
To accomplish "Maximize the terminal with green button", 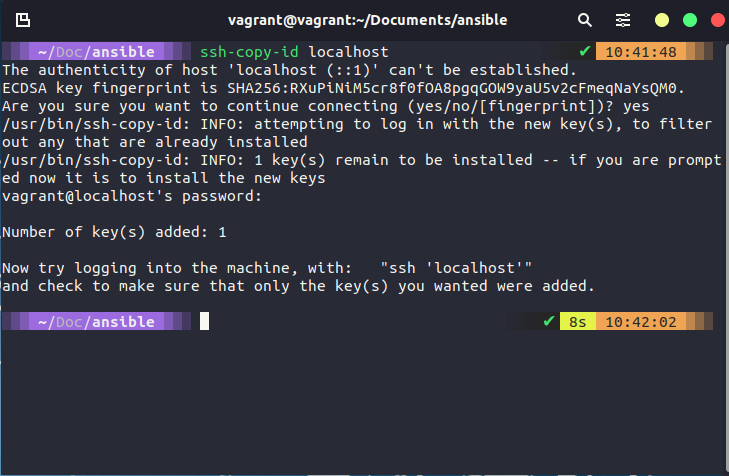I will 689,19.
